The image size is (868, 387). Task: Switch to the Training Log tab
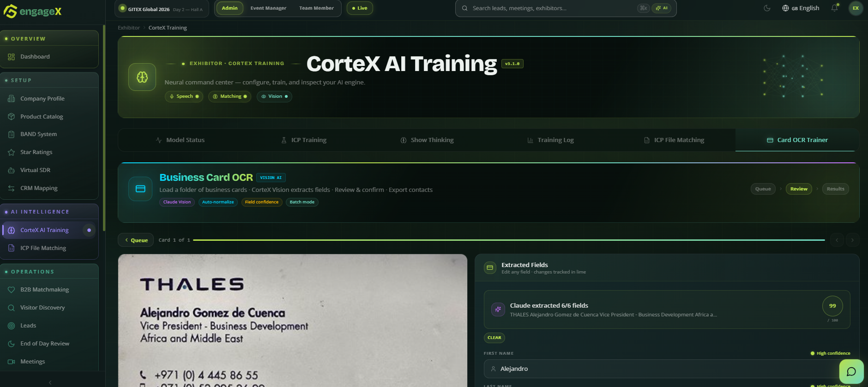550,140
